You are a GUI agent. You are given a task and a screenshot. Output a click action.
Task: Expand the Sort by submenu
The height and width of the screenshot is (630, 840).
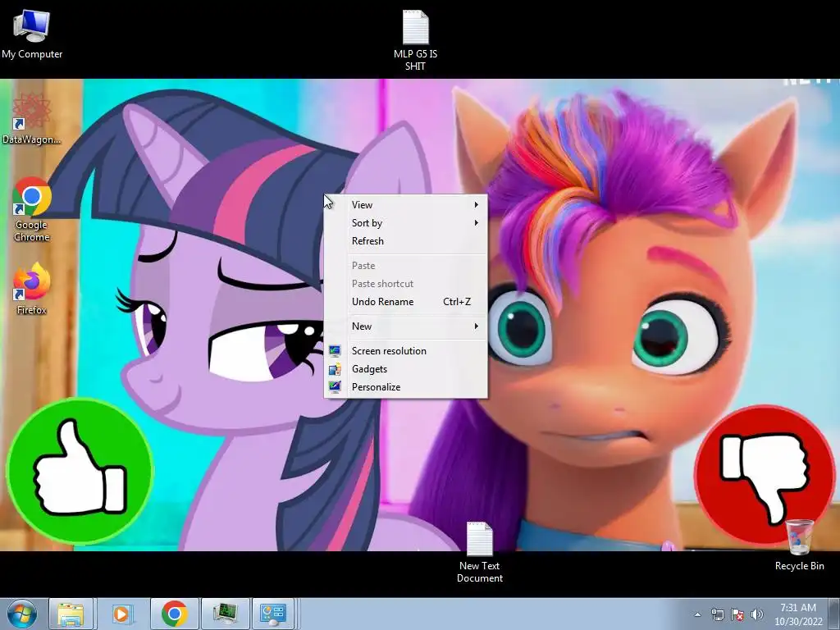(x=405, y=223)
